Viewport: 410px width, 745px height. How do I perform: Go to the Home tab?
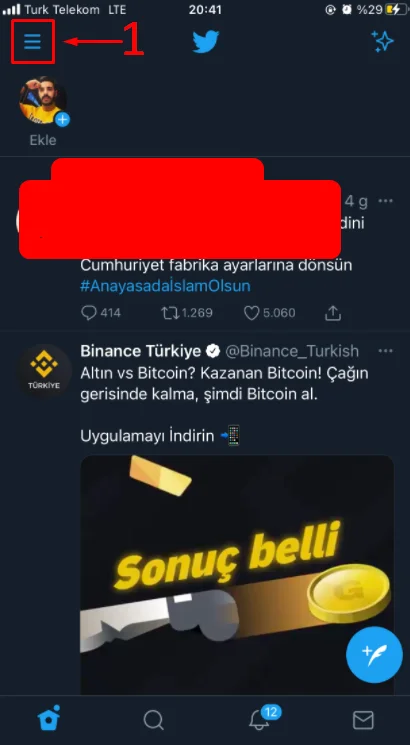coord(49,719)
